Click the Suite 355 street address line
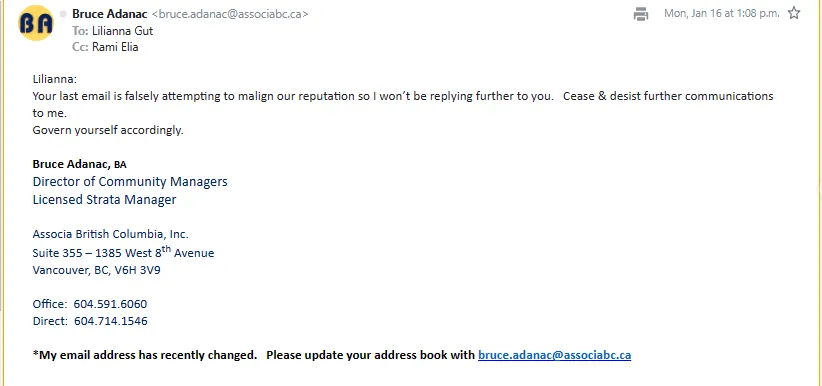This screenshot has width=822, height=386. [123, 252]
